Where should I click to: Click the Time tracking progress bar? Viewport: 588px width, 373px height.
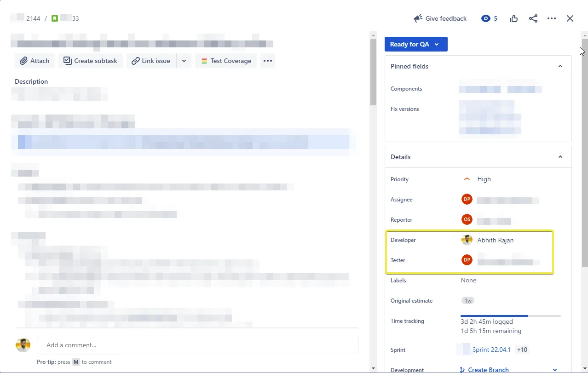click(x=511, y=316)
